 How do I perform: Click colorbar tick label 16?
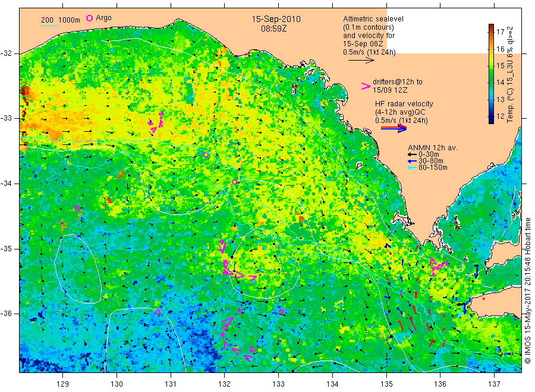click(x=500, y=49)
